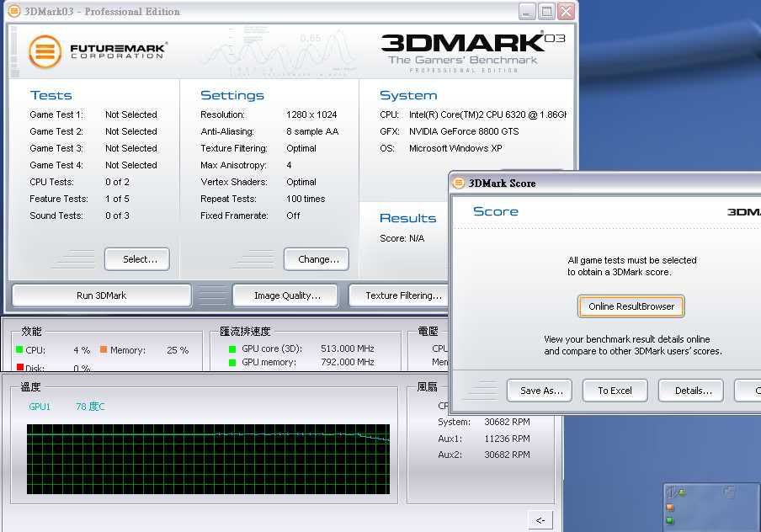Click CPU Tests "0 of 2" value
Viewport: 761px width, 532px height.
pos(118,182)
